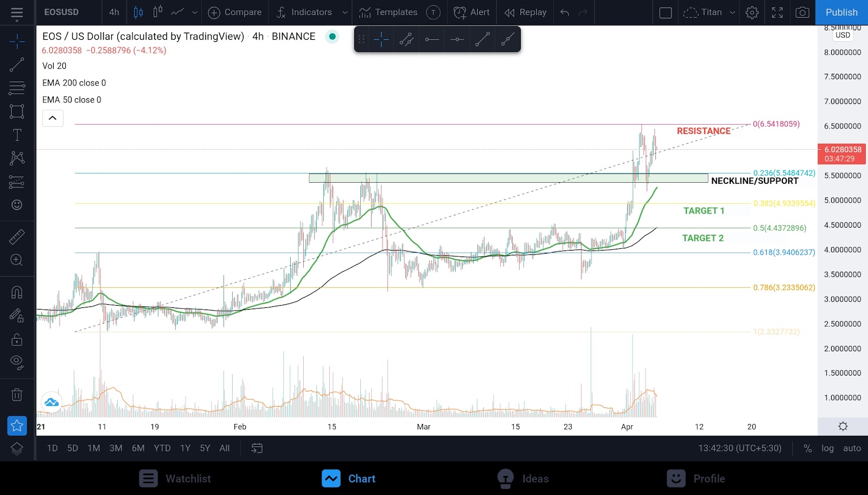Switch to line chart style icon

(x=177, y=12)
